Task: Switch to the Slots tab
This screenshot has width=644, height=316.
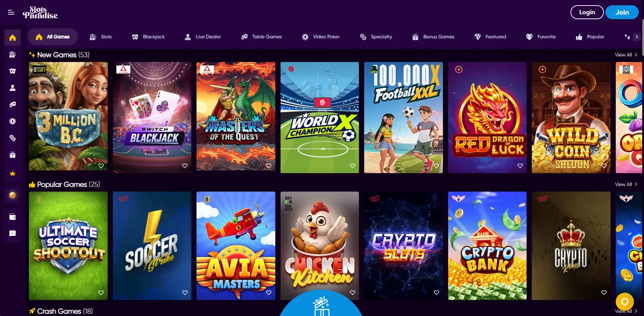Action: 101,37
